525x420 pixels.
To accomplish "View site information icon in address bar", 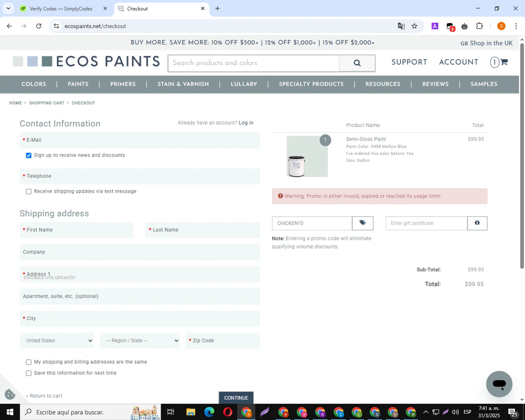I will click(x=56, y=26).
